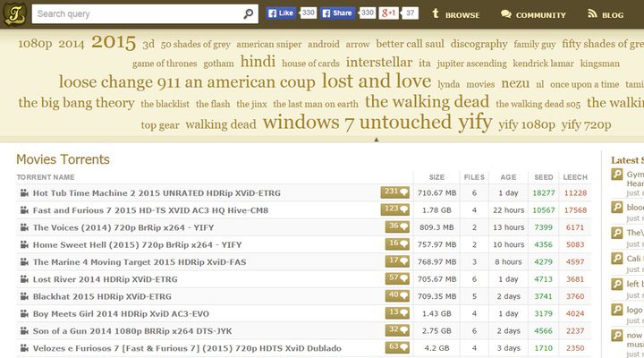Sort table by SEED column header
644x358 pixels.
544,177
